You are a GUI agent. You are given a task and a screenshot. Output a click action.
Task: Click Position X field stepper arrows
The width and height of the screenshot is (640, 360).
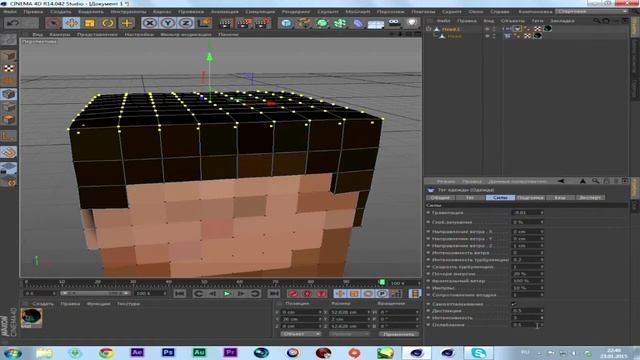coord(320,312)
